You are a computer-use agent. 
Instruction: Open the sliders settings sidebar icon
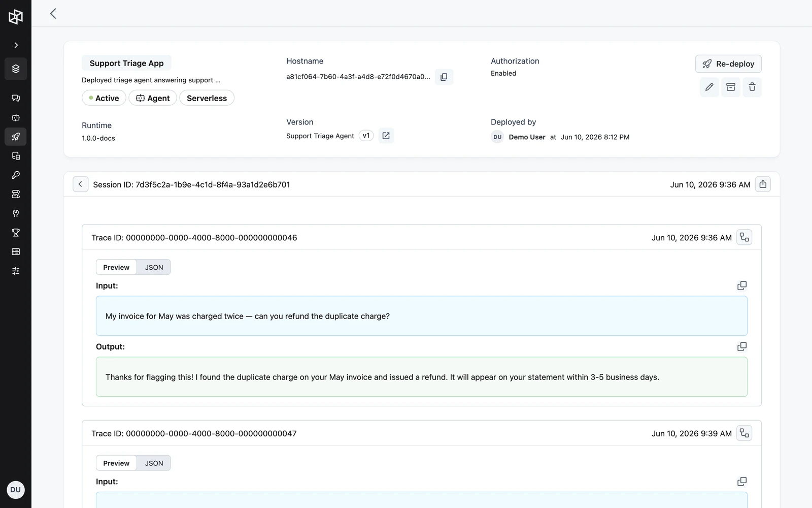pos(16,271)
